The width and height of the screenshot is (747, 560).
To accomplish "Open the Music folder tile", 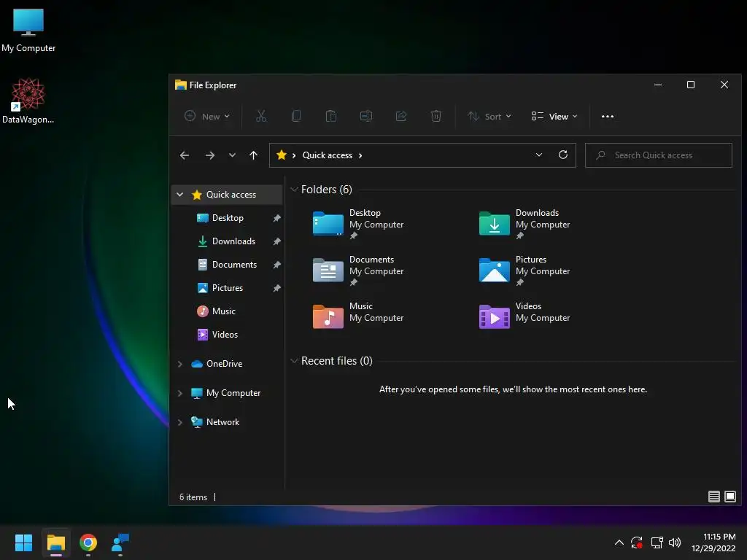I will click(358, 316).
